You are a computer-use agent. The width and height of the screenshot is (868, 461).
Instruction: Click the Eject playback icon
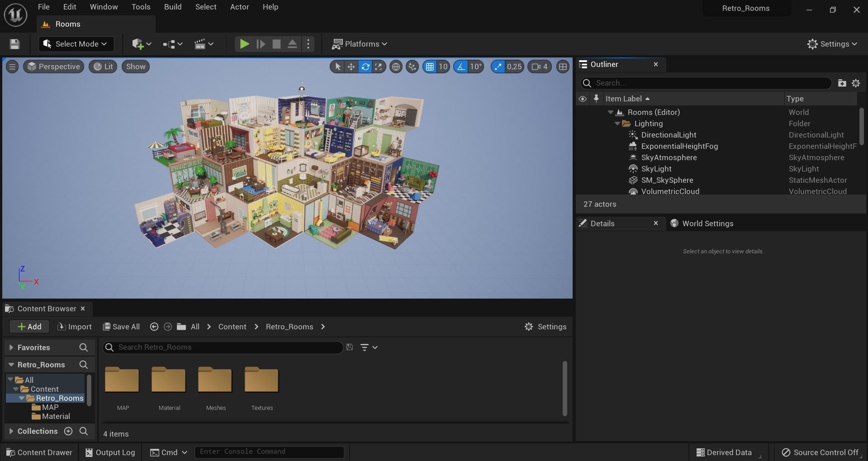[292, 44]
